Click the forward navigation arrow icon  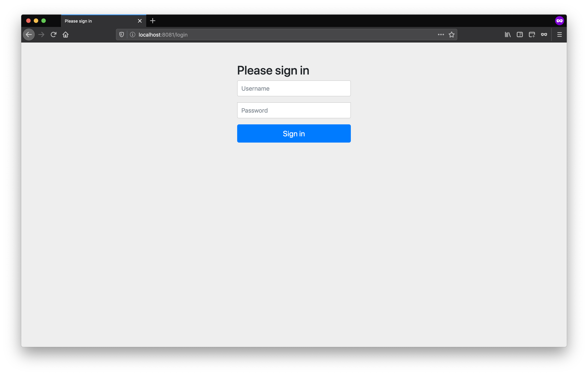(41, 34)
